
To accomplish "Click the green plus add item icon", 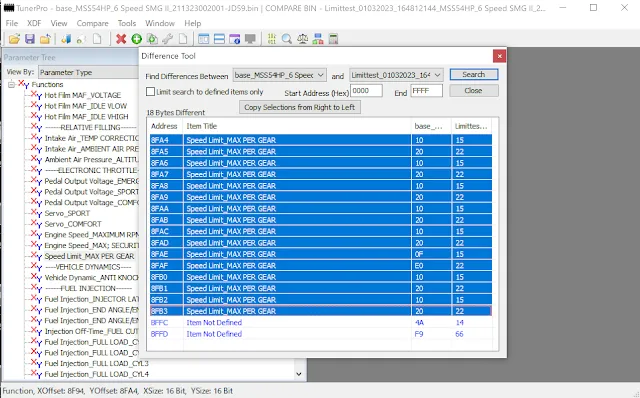I will pyautogui.click(x=136, y=39).
